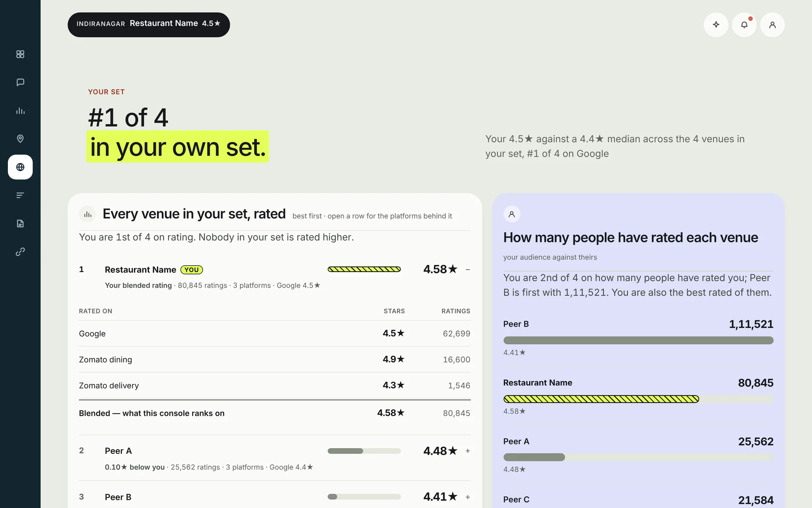Image resolution: width=812 pixels, height=508 pixels.
Task: Click the Peer B name in venue list
Action: pyautogui.click(x=118, y=497)
